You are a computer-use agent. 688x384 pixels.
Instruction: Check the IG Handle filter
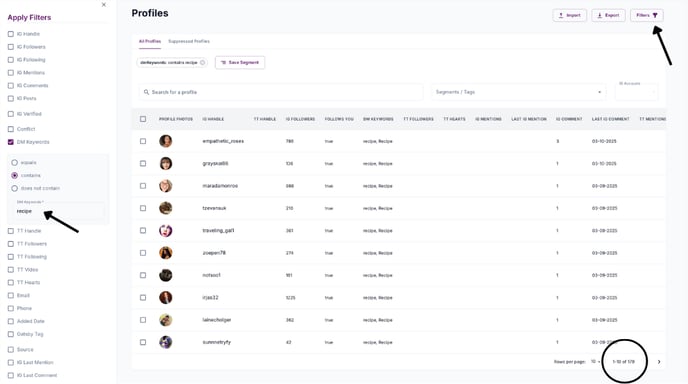coord(11,34)
